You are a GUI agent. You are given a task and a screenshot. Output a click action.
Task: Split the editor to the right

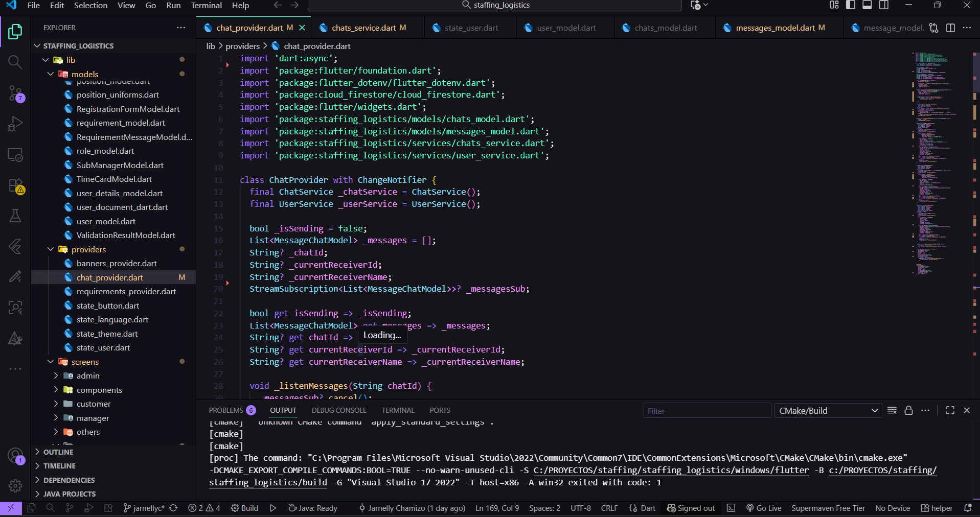[x=950, y=28]
